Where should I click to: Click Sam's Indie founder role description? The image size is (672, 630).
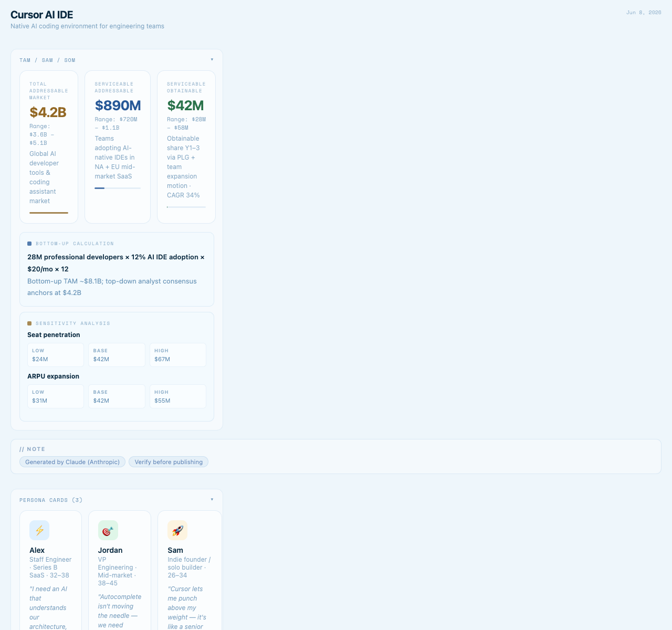point(189,568)
